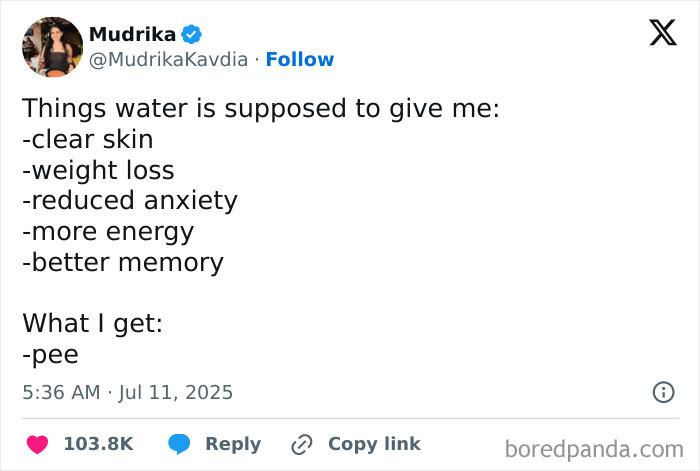Image resolution: width=700 pixels, height=471 pixels.
Task: Open Mudrika's profile picture
Action: pos(52,47)
